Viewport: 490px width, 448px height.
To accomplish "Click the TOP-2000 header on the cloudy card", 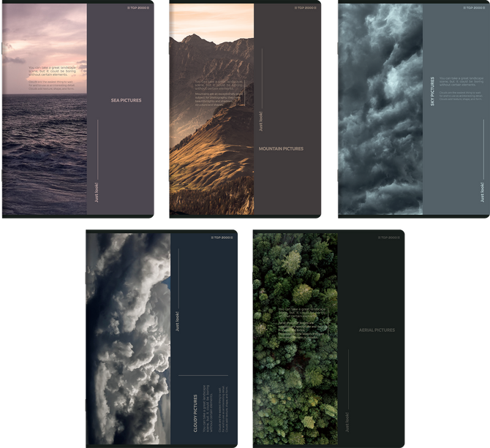I will click(x=222, y=238).
